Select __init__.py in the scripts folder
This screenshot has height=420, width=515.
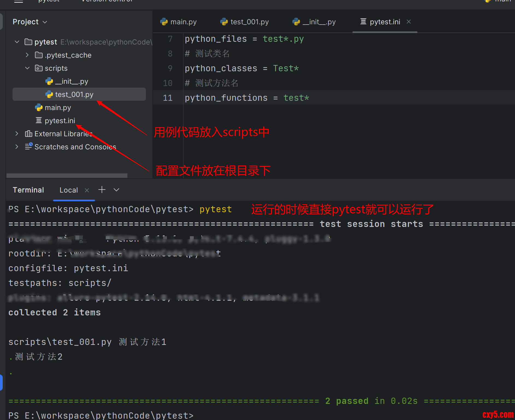click(72, 81)
